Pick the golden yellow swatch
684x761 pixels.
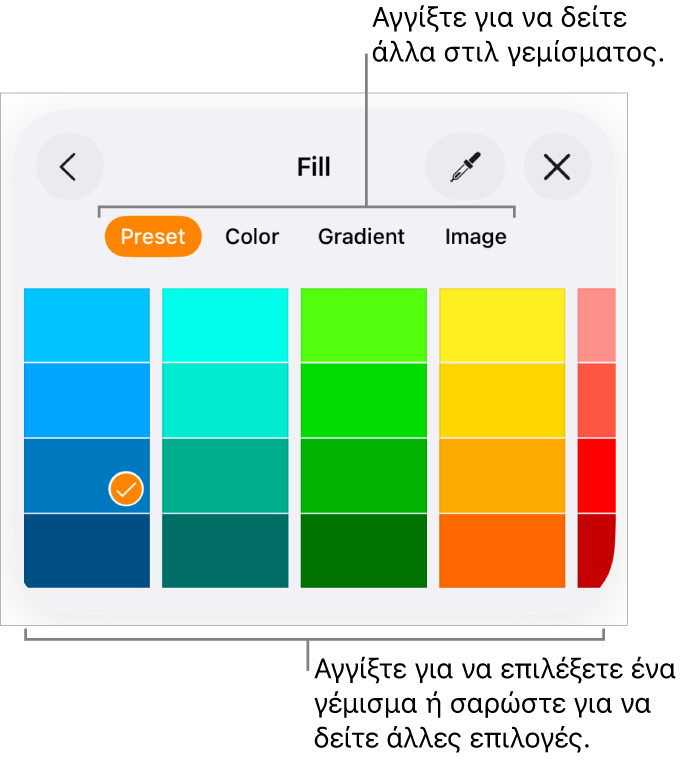coord(502,400)
